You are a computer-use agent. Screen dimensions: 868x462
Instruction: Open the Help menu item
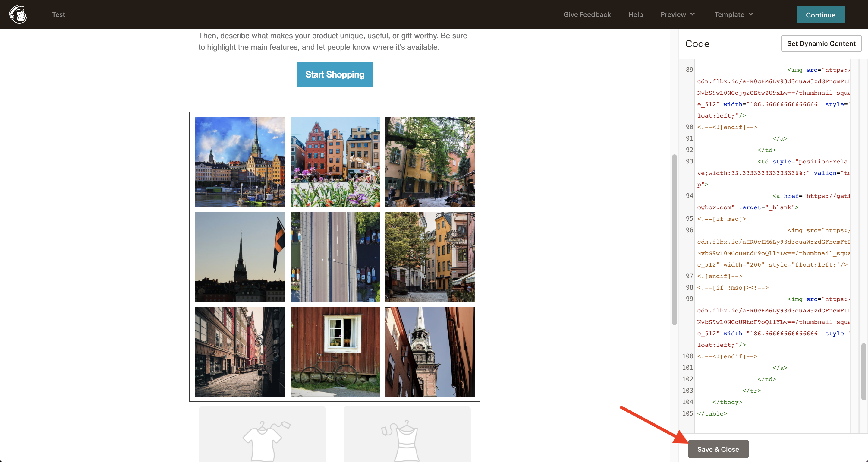pyautogui.click(x=636, y=14)
